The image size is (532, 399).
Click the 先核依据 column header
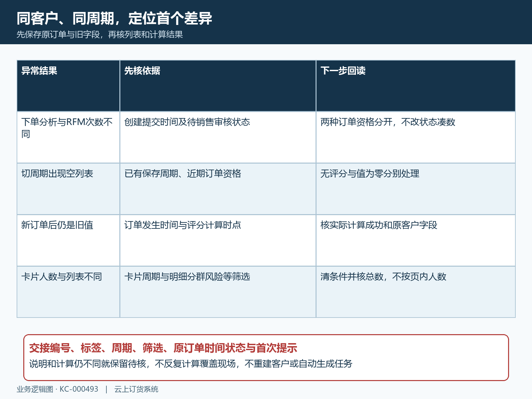pyautogui.click(x=218, y=86)
